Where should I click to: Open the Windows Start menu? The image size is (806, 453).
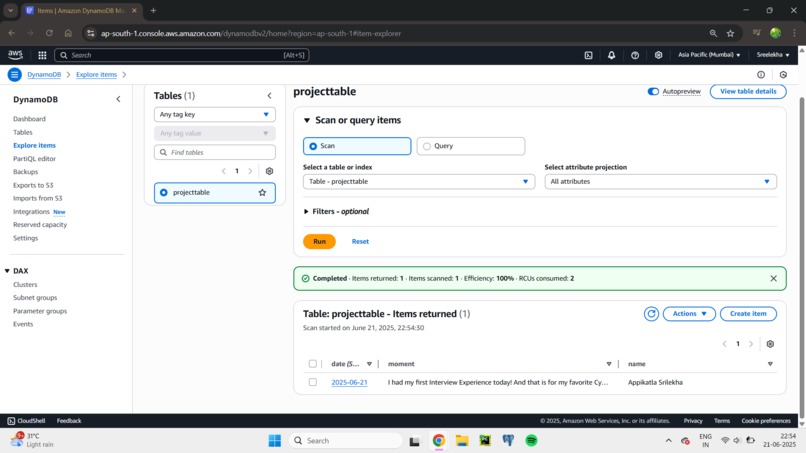pyautogui.click(x=274, y=441)
